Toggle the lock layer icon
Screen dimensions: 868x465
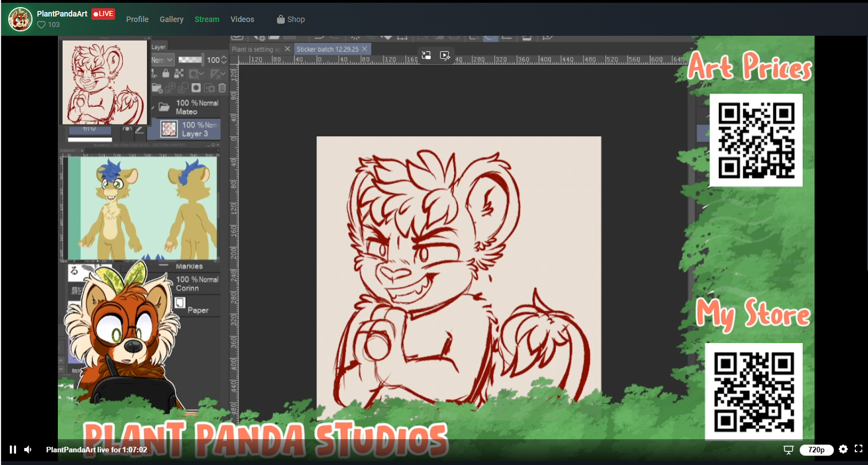[166, 74]
